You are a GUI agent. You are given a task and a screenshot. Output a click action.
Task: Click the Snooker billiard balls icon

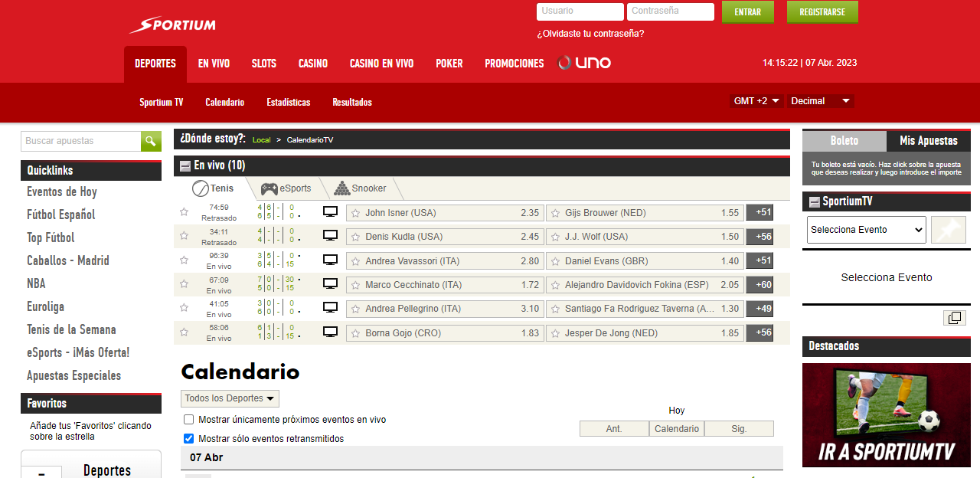pos(341,188)
